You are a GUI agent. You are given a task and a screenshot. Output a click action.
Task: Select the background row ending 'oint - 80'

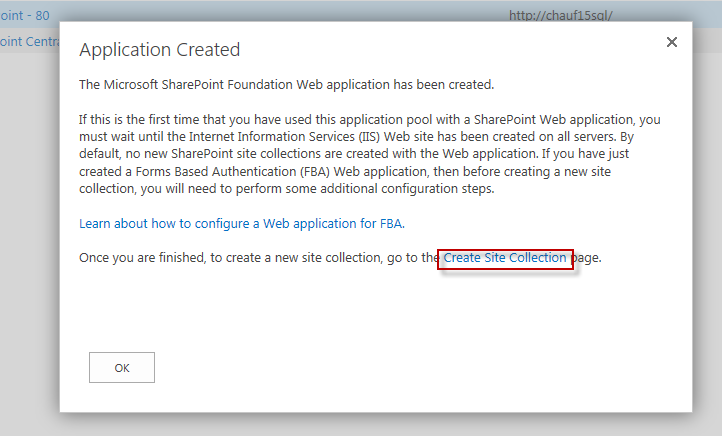(25, 16)
